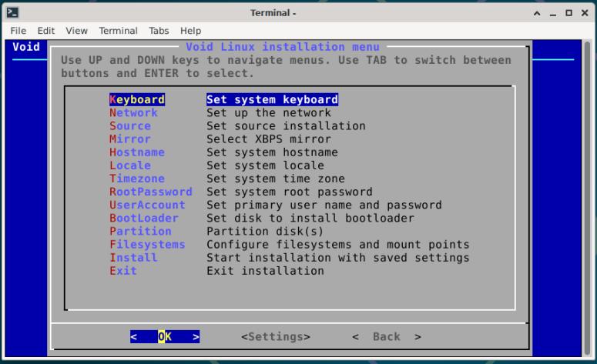Viewport: 597px width, 364px height.
Task: Click 'Configure filesystems and mount points' text
Action: point(338,245)
